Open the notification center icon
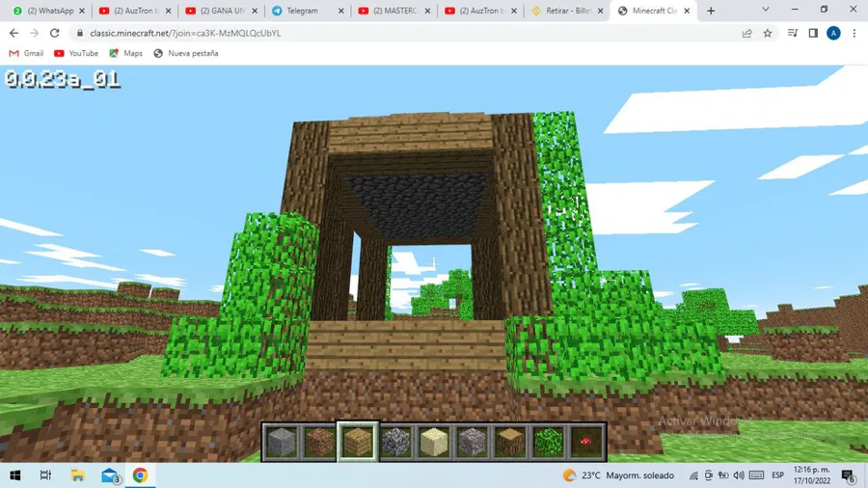Screen dimensions: 868x488 pyautogui.click(x=848, y=475)
